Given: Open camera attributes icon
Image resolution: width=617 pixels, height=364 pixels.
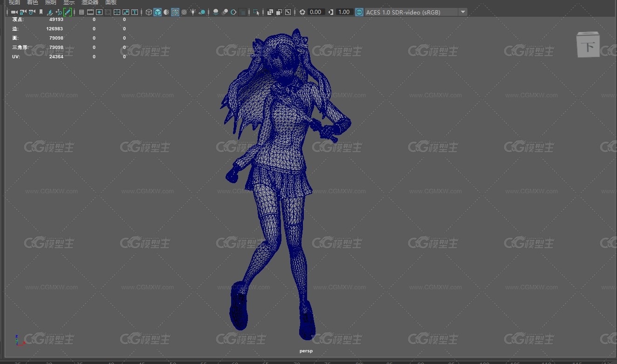Looking at the screenshot, I should [32, 12].
